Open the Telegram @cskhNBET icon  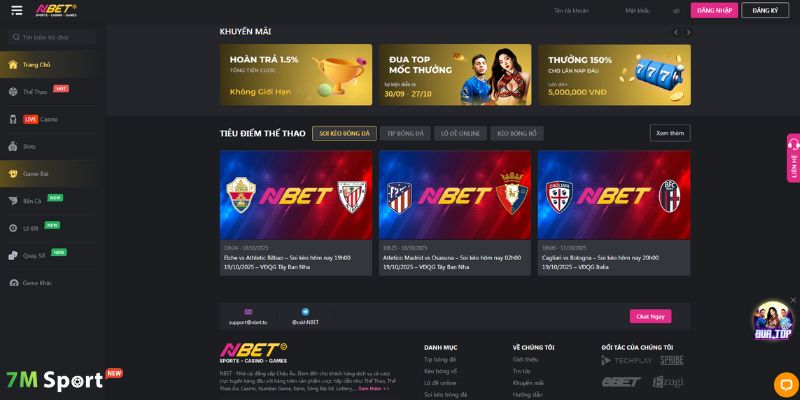305,312
